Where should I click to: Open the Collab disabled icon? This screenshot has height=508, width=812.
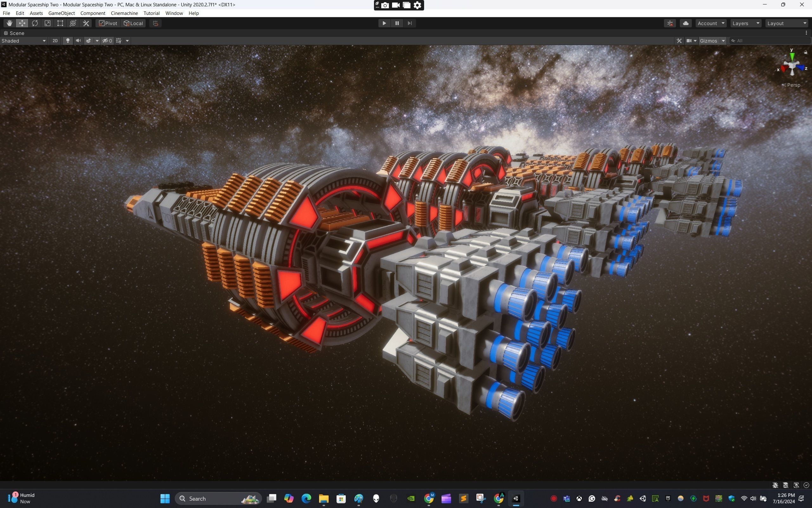click(x=670, y=23)
